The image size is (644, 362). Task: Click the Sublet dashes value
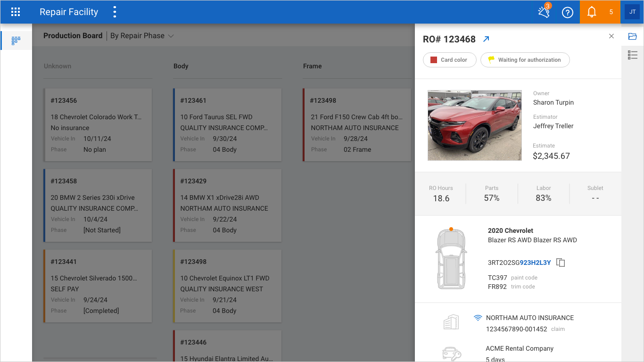[x=595, y=198]
